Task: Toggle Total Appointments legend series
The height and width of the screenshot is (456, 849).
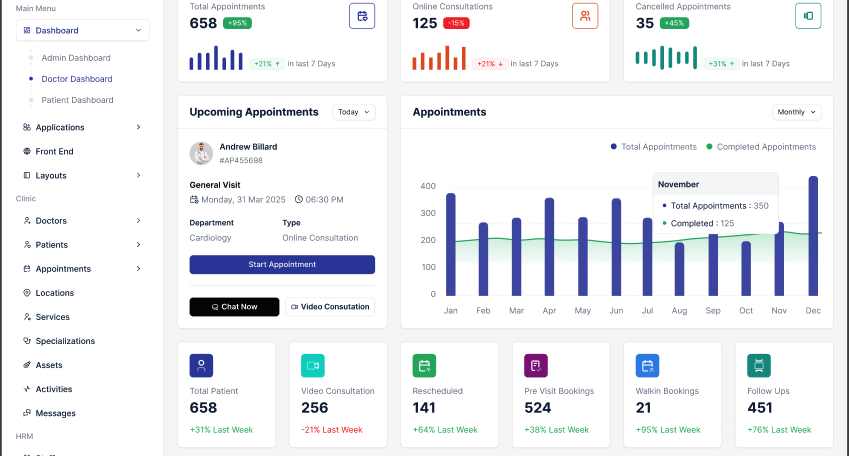Action: (x=654, y=147)
